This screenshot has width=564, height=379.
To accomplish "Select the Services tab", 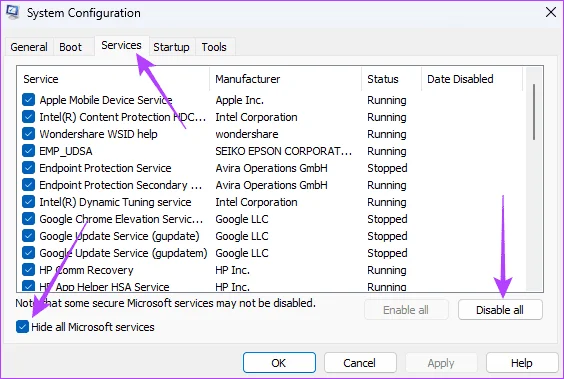I will 121,45.
